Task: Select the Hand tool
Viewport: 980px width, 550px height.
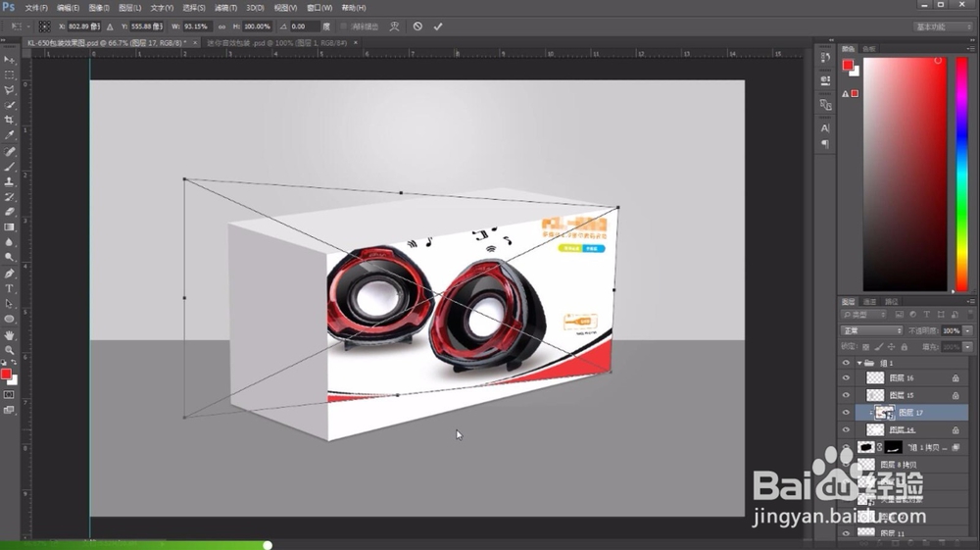Action: coord(9,335)
